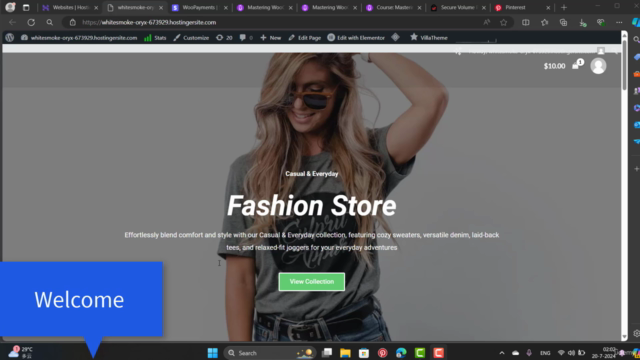
Task: Open the cart icon with 1 item
Action: click(x=577, y=64)
